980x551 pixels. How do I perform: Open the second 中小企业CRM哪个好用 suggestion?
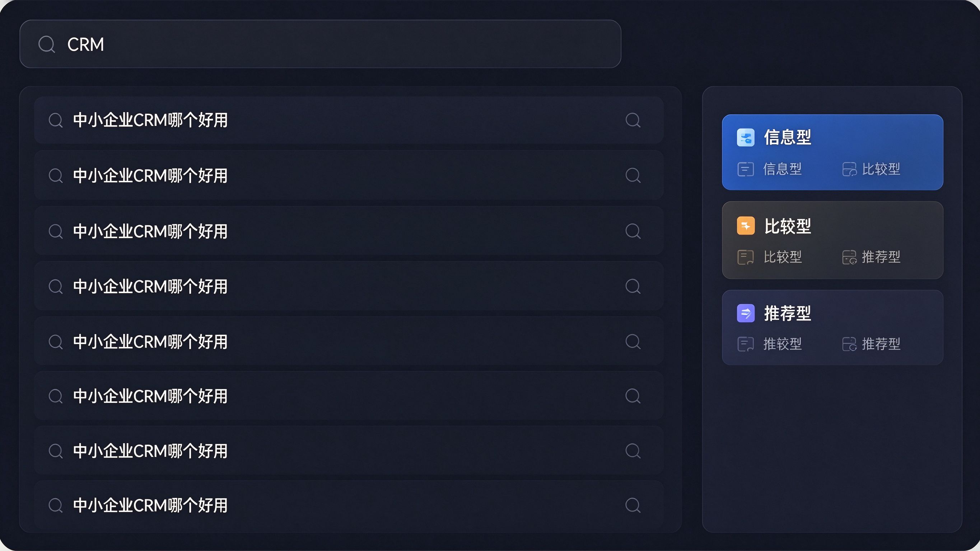click(x=349, y=175)
